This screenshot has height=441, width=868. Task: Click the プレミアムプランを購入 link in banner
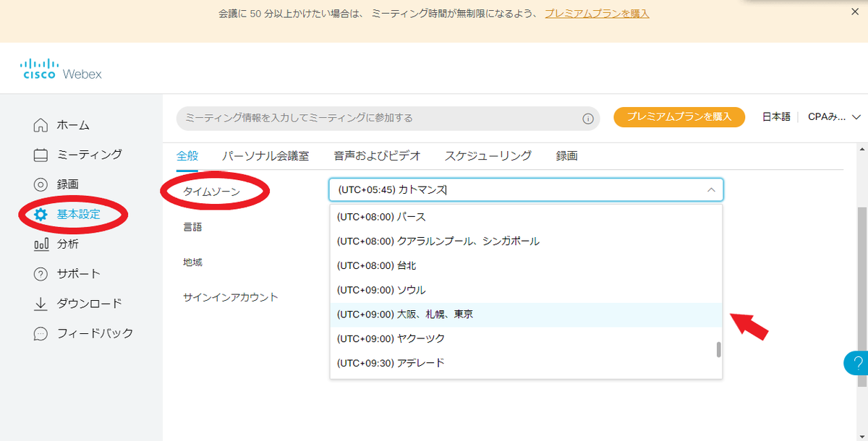(x=597, y=13)
